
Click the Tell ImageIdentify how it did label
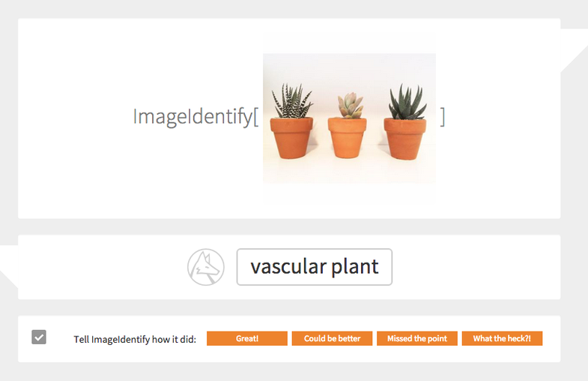135,339
